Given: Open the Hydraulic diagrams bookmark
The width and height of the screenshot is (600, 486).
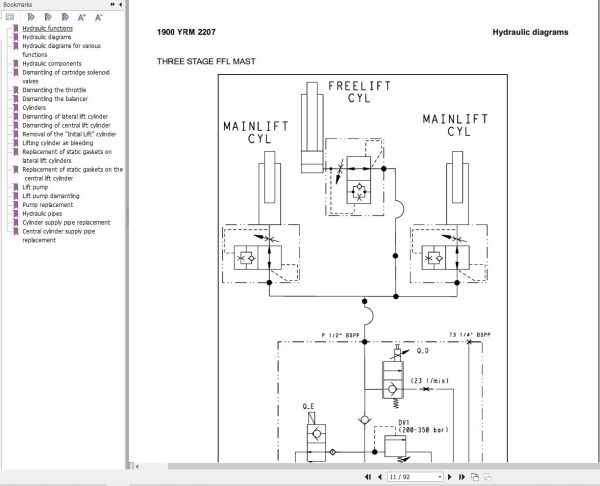Looking at the screenshot, I should tap(47, 37).
